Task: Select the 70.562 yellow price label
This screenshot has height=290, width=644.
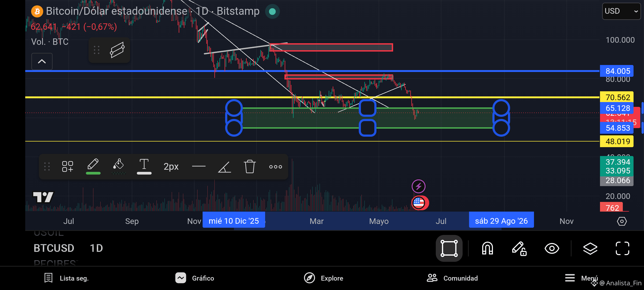Action: click(x=617, y=97)
